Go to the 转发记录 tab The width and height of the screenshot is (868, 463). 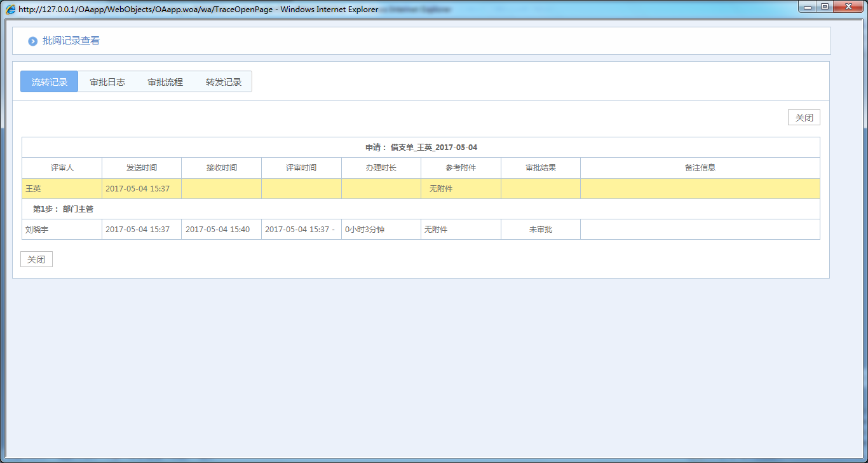224,82
